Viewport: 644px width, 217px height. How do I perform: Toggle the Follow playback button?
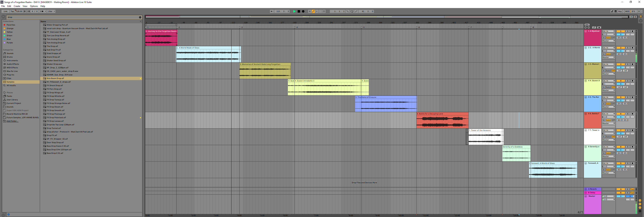point(272,11)
